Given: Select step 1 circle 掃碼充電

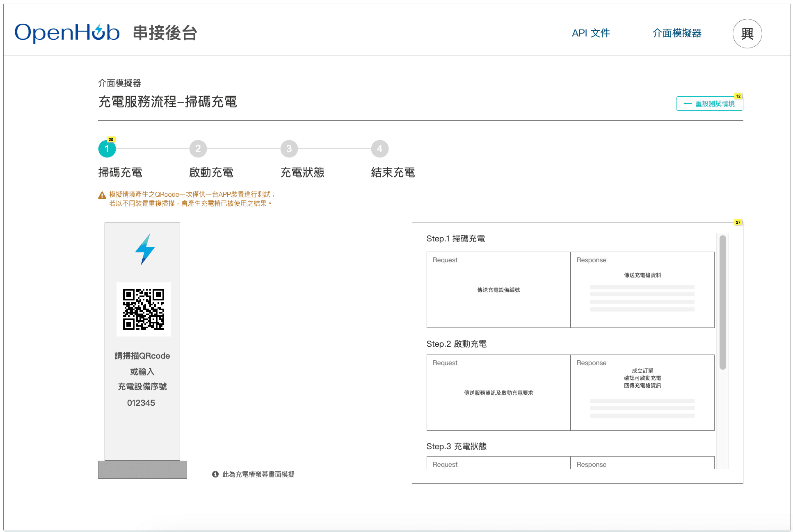Looking at the screenshot, I should [x=107, y=149].
